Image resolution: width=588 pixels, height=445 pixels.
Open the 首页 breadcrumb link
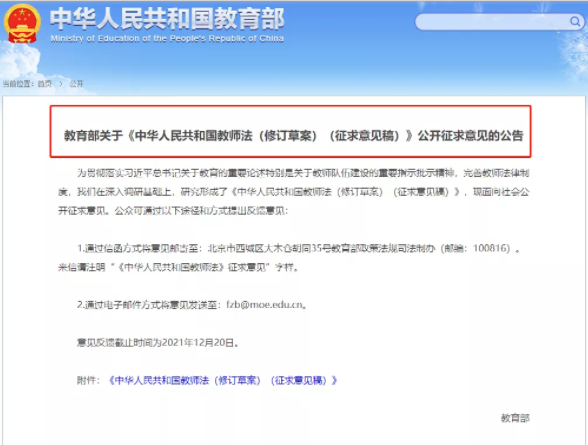pyautogui.click(x=45, y=84)
